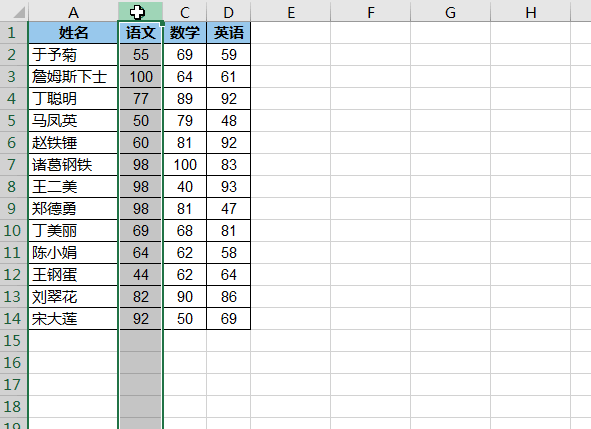Select row 8 header
The image size is (591, 429).
click(x=14, y=187)
